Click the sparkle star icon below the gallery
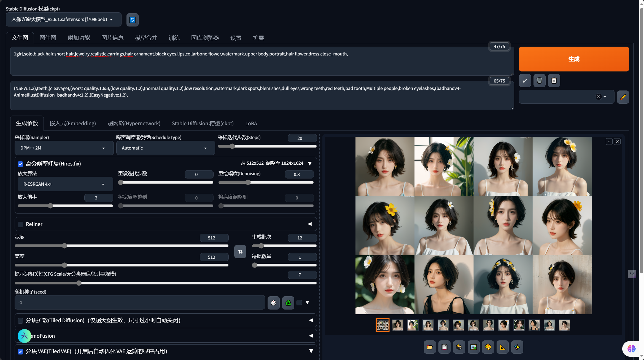644x360 pixels. 517,347
